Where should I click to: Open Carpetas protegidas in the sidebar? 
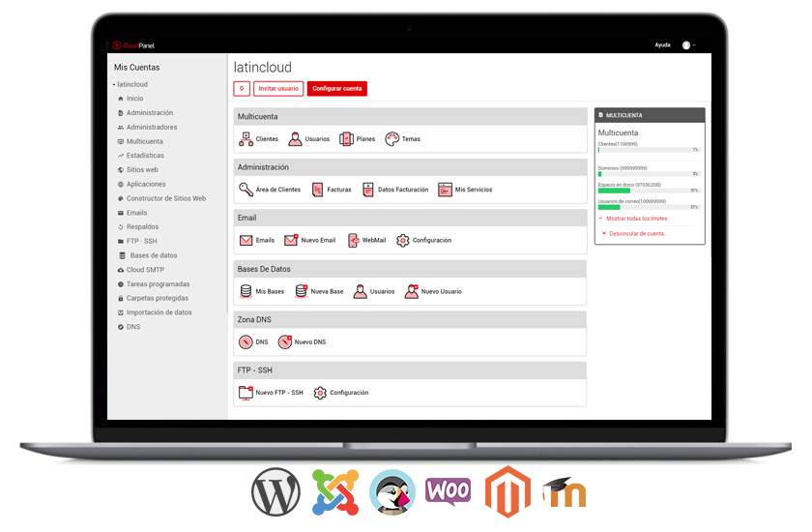tap(158, 298)
